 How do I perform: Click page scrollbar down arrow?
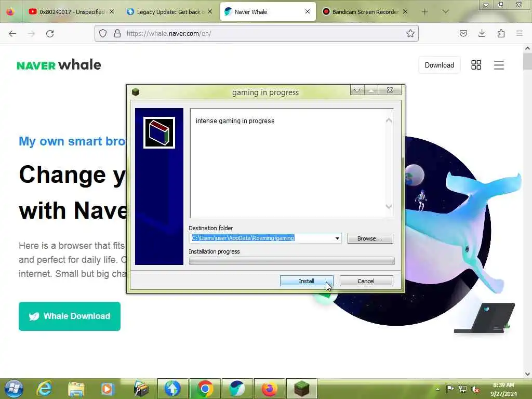click(528, 374)
